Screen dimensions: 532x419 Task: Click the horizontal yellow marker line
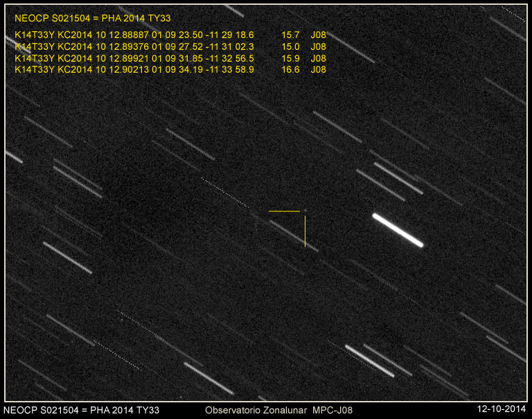click(x=284, y=211)
